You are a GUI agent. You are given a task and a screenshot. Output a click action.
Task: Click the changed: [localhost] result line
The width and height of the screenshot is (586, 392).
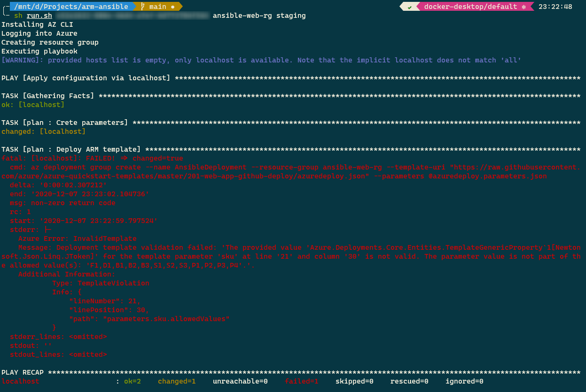click(x=44, y=131)
